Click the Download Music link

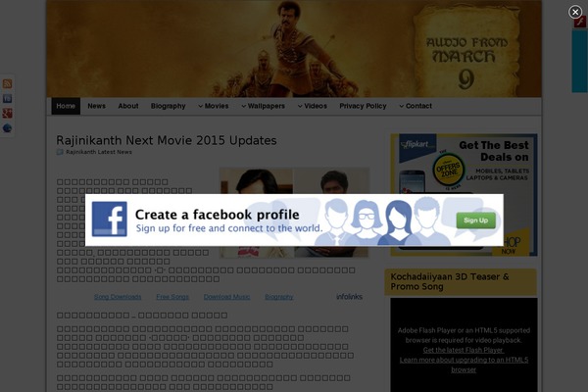(226, 297)
